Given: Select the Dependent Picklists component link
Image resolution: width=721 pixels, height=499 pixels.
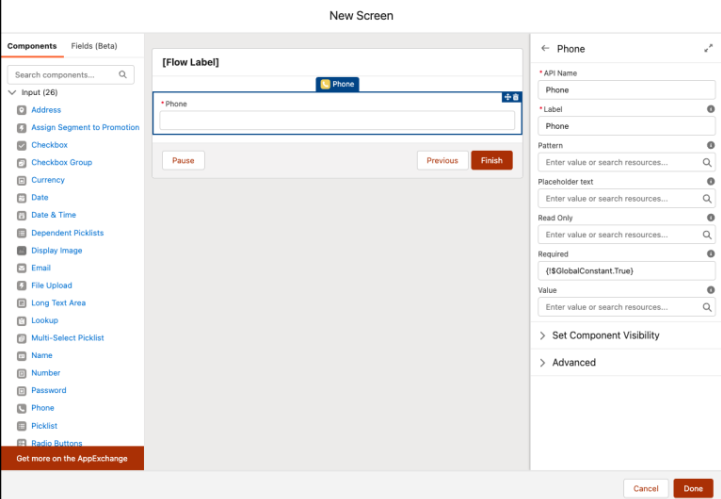Looking at the screenshot, I should pos(68,233).
